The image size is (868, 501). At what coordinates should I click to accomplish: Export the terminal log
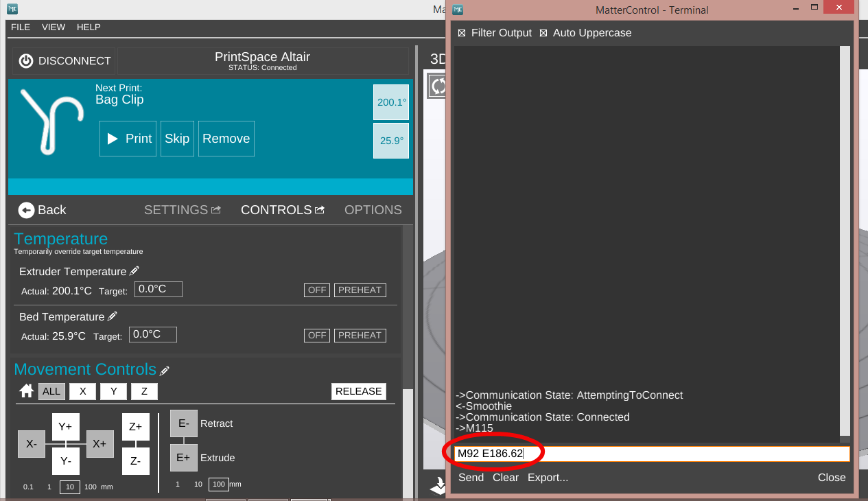[x=548, y=478]
